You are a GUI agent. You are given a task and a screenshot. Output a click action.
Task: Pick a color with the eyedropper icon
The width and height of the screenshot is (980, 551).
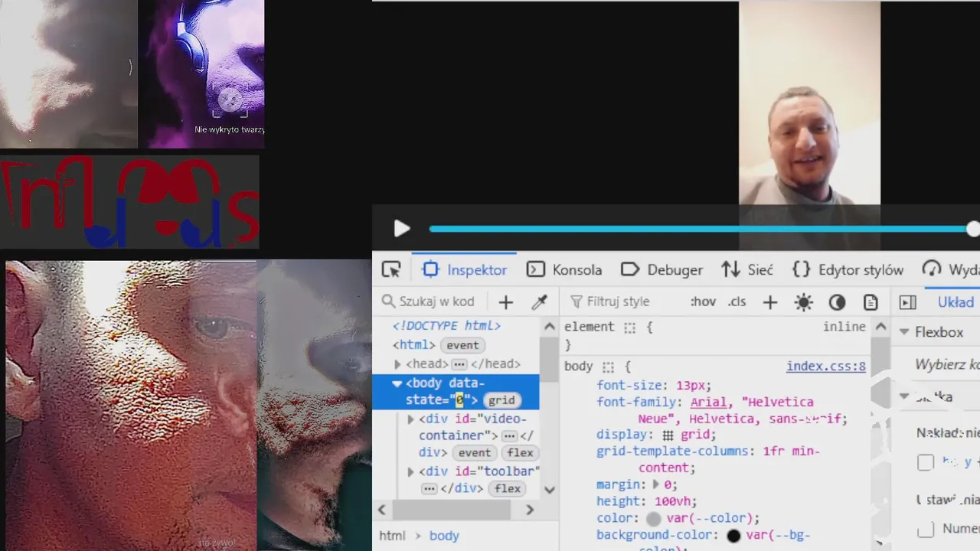click(x=540, y=302)
